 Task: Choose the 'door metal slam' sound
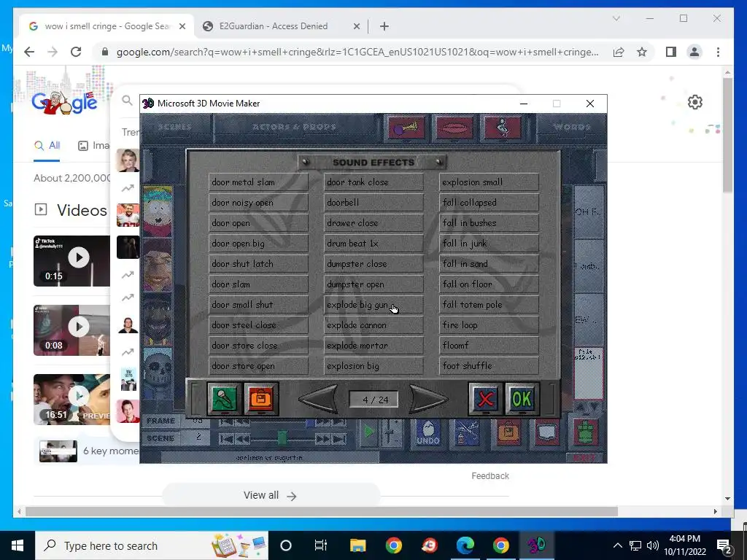259,182
